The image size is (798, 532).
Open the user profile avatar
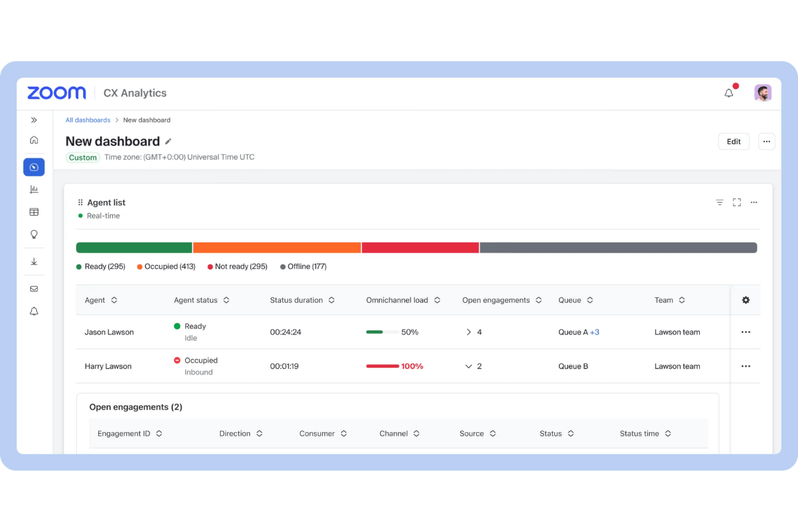(x=762, y=93)
